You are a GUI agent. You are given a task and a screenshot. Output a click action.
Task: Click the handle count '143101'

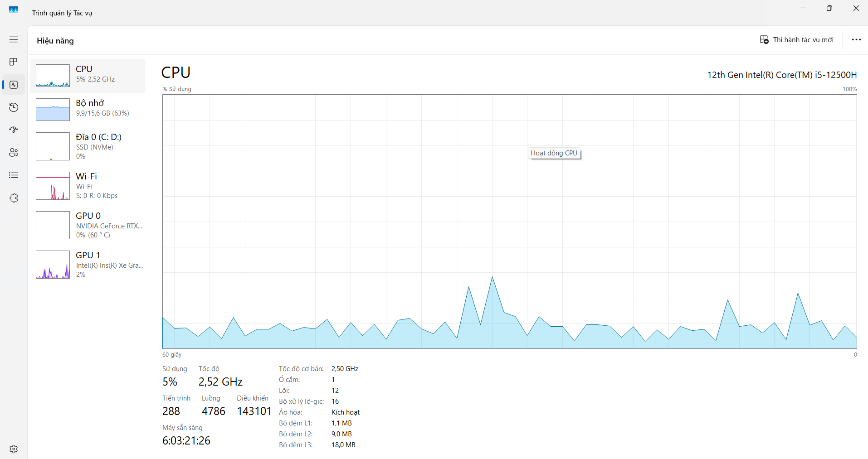[254, 411]
